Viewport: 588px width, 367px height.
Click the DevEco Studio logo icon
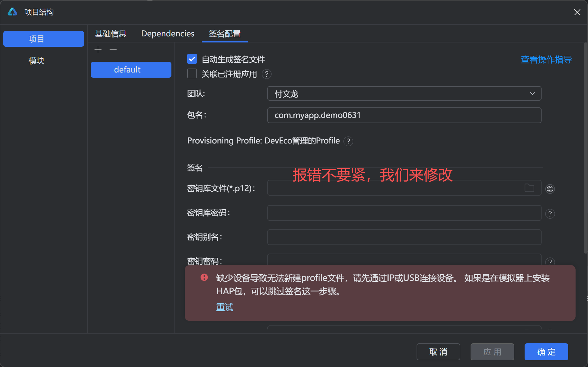point(12,12)
